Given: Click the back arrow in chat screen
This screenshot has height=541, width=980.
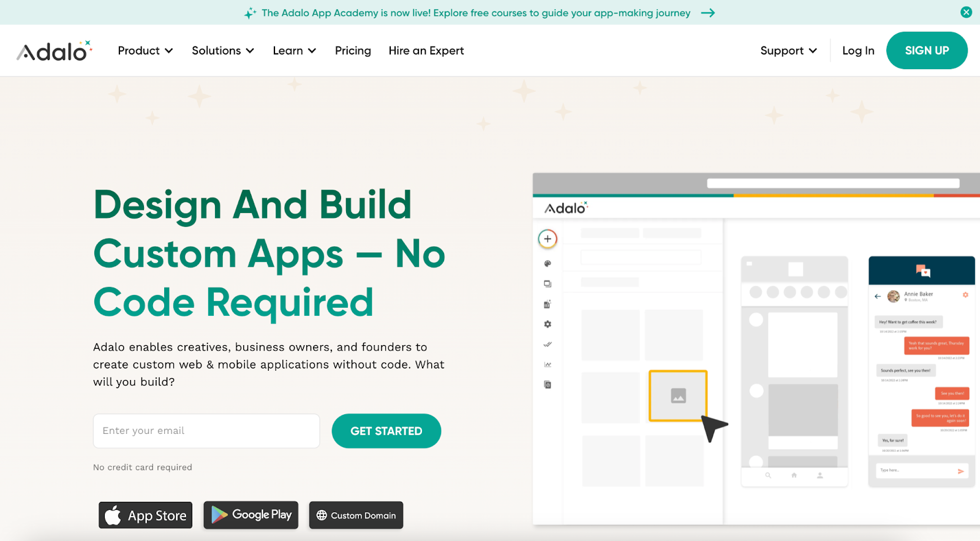Looking at the screenshot, I should [x=878, y=296].
